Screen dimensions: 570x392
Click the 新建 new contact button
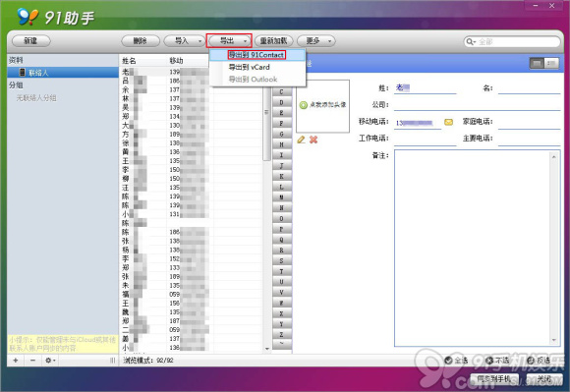pyautogui.click(x=30, y=40)
